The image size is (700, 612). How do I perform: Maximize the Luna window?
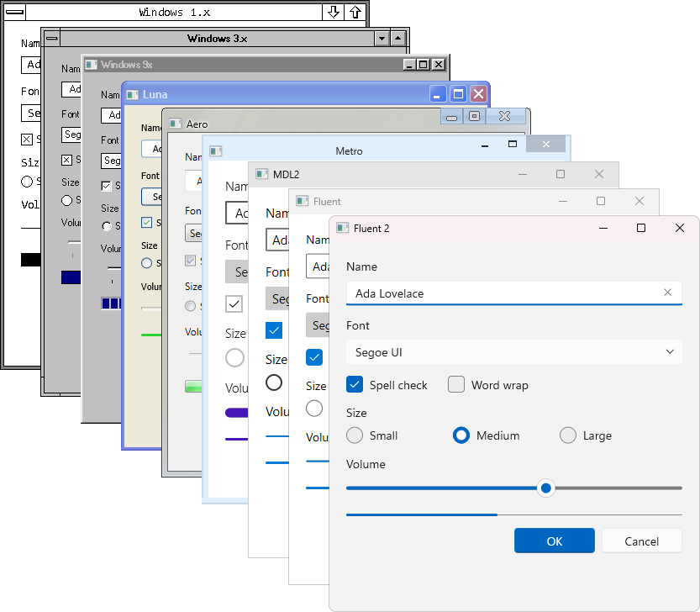458,94
